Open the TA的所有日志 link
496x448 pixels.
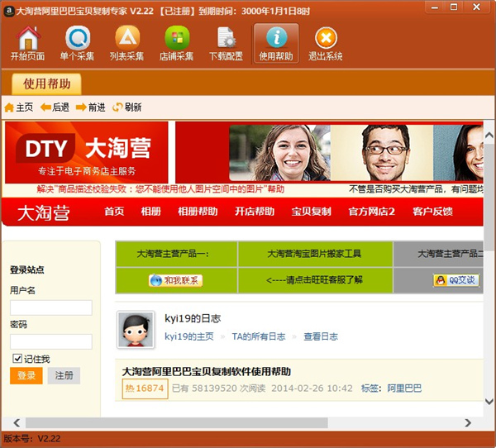[x=259, y=336]
